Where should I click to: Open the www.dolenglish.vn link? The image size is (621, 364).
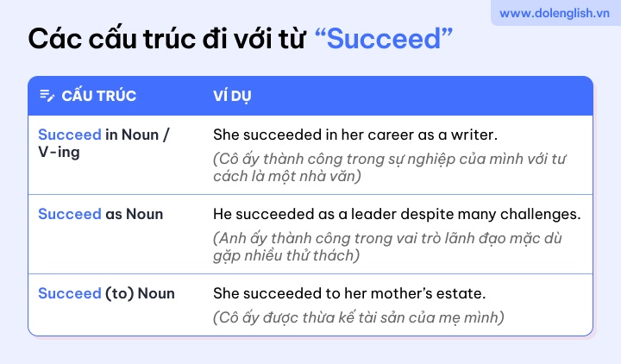point(554,13)
